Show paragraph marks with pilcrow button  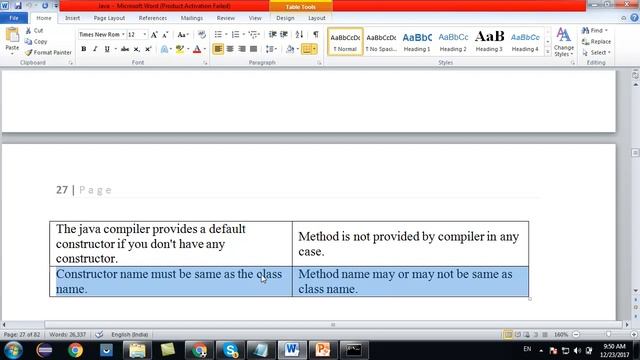point(316,35)
